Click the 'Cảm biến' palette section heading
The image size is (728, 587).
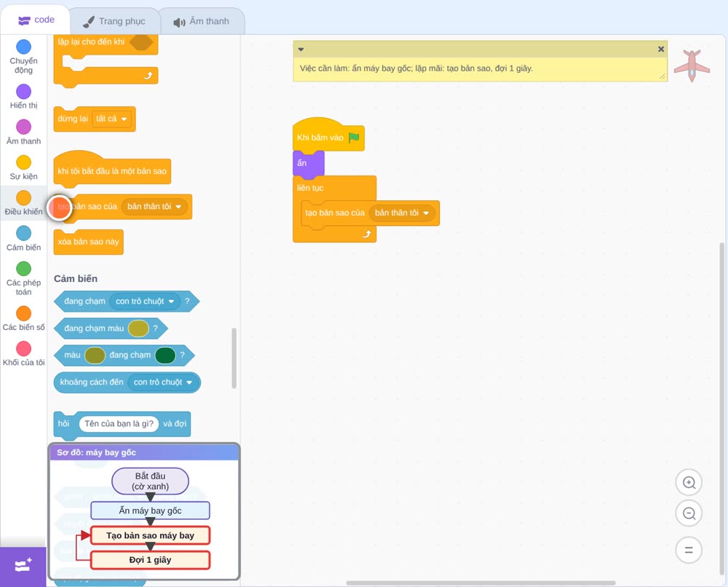point(76,279)
